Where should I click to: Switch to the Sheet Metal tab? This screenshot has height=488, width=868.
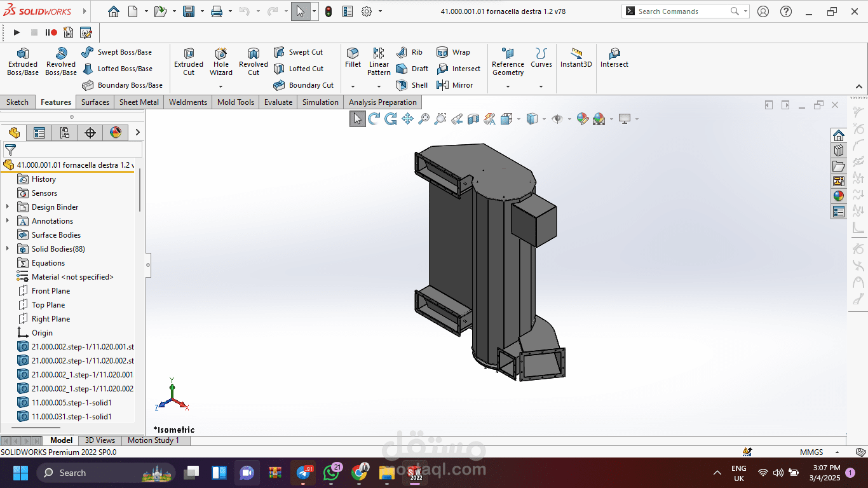point(139,102)
